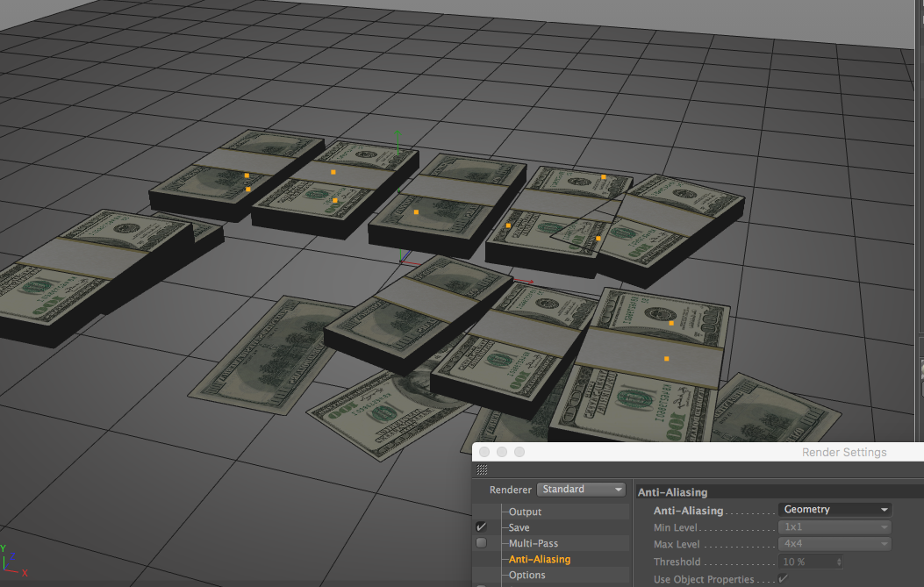This screenshot has height=587, width=924.
Task: Select Output in Render Settings list
Action: pos(525,512)
